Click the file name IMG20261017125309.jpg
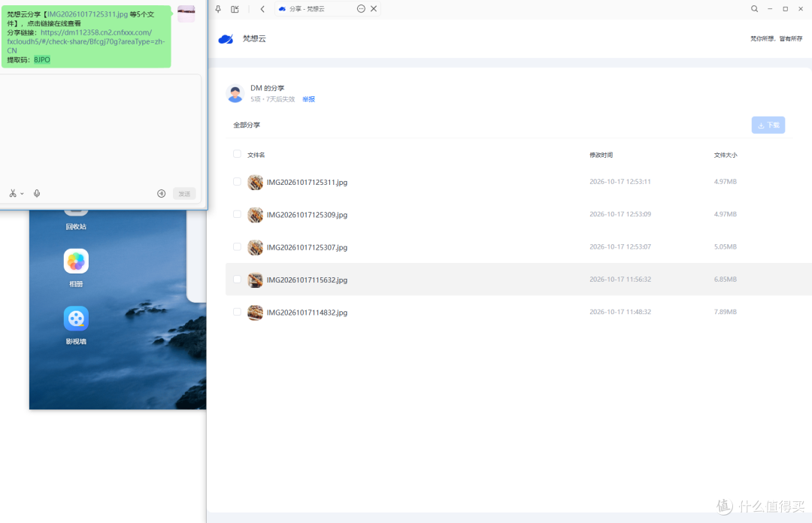 tap(307, 215)
